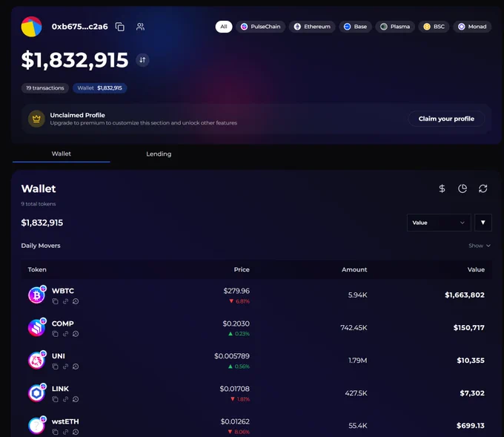Viewport: 504px width, 437px height.
Task: Copy the COMP token address
Action: [56, 334]
